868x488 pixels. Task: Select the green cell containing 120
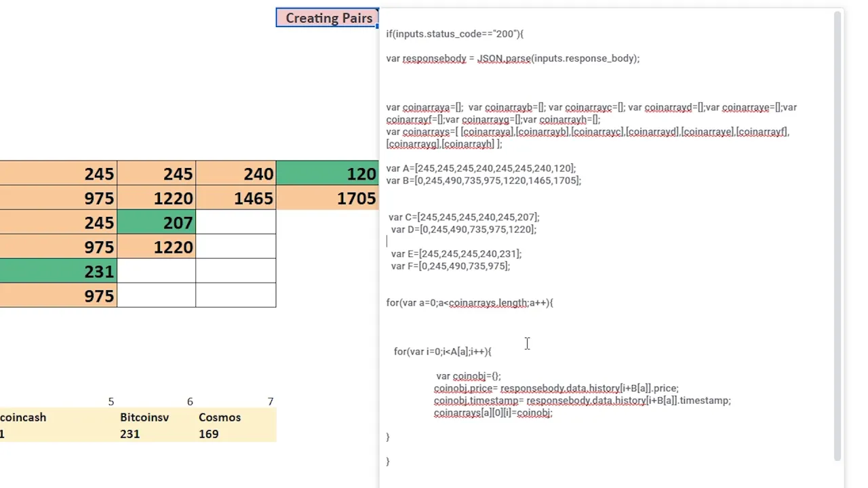(x=327, y=174)
